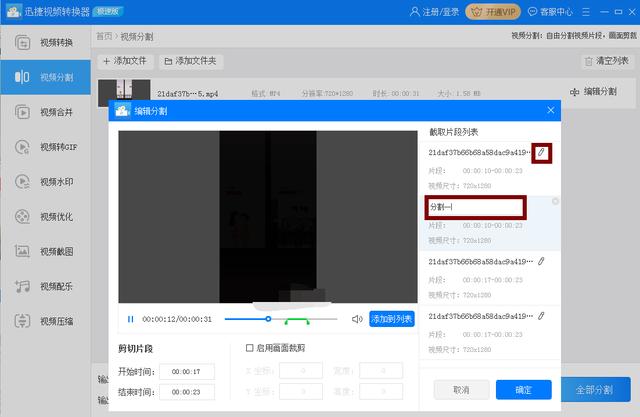The image size is (640, 417).
Task: Open 视频截图 tool in the sidebar
Action: click(x=46, y=251)
